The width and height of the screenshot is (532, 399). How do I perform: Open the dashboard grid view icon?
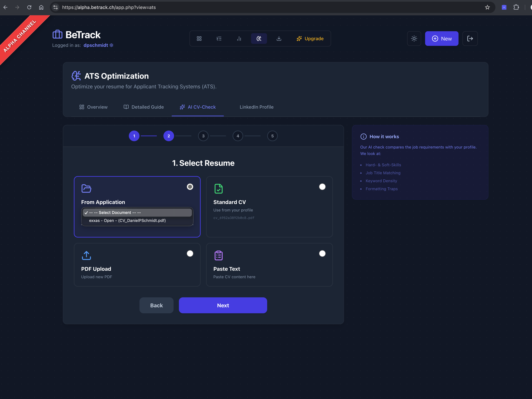[x=199, y=39]
